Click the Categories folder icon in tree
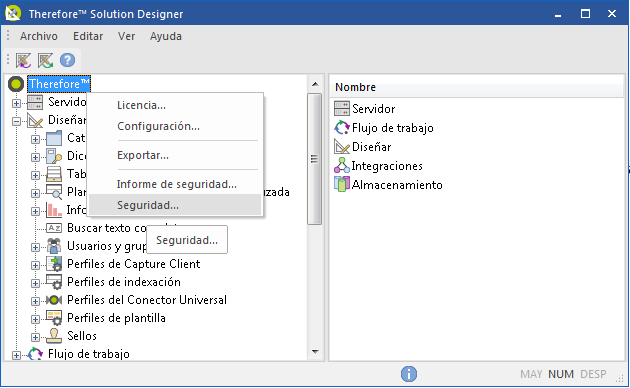The height and width of the screenshot is (388, 630). (x=54, y=138)
